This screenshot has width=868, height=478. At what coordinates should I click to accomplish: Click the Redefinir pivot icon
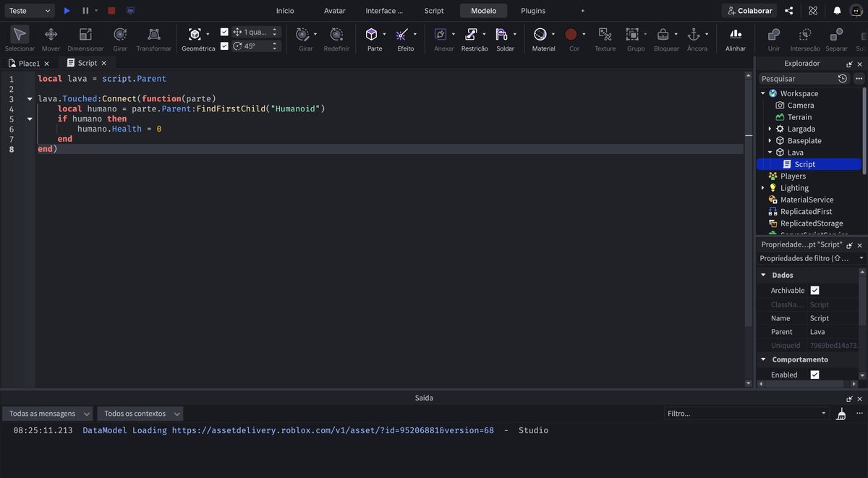pos(336,34)
